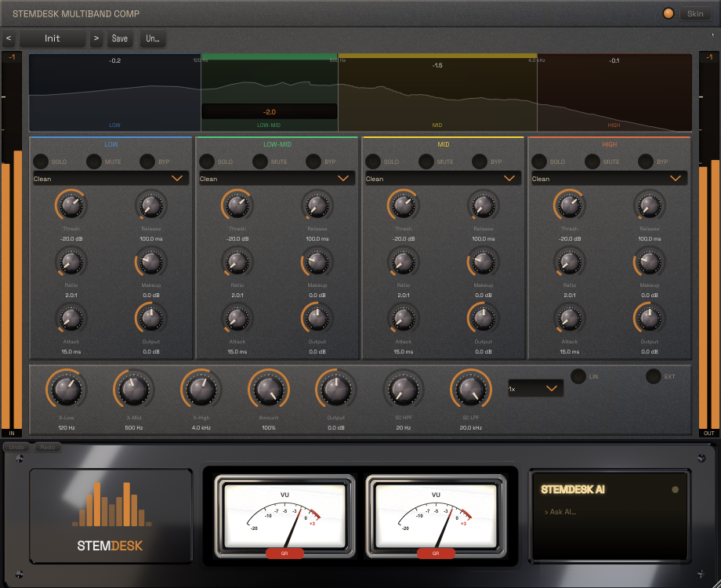This screenshot has height=588, width=721.
Task: Click the LOW band -20.0 dB threshold value
Action: (71, 239)
